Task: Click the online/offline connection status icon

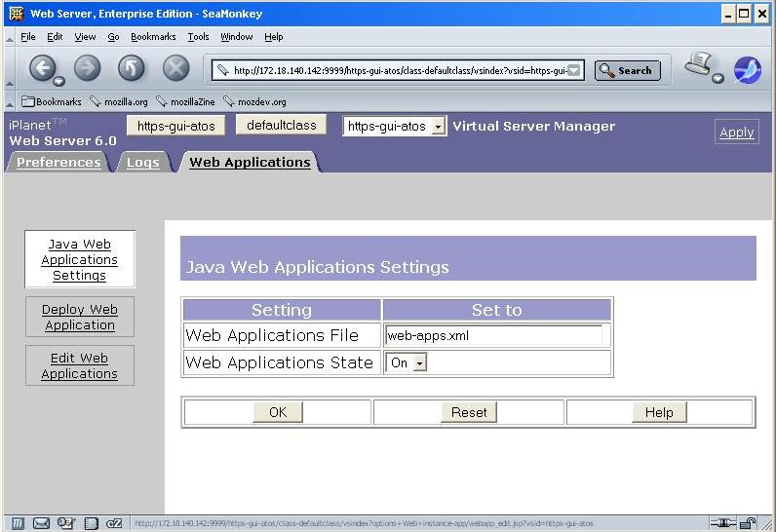Action: point(722,522)
